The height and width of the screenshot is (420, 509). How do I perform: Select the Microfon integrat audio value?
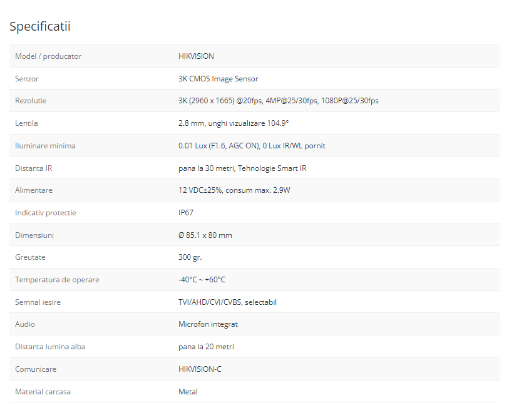pos(208,324)
